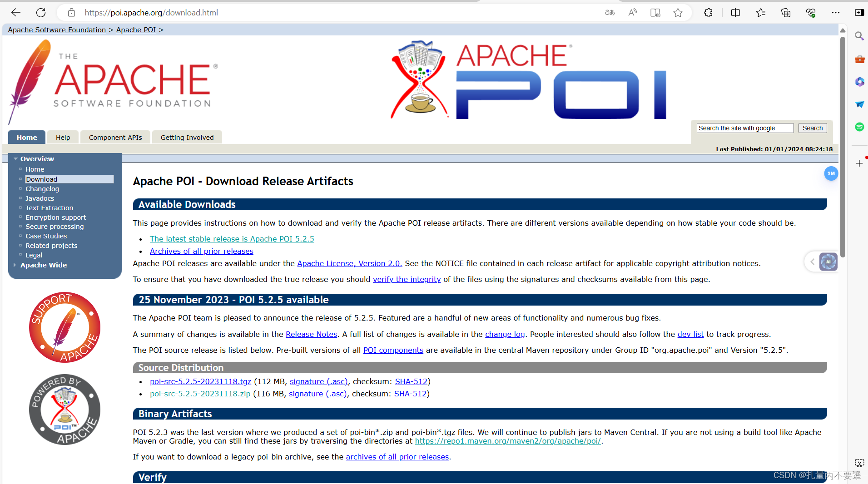Click the floating AI assistant icon
The height and width of the screenshot is (484, 868).
point(828,262)
